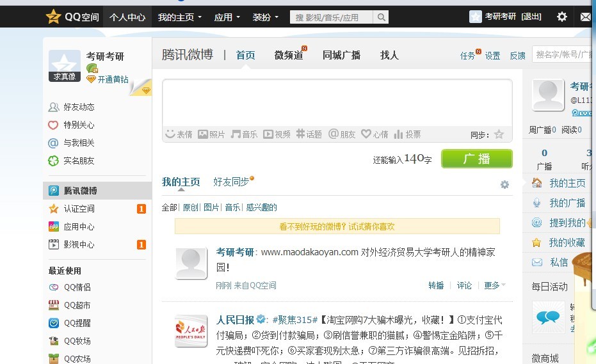Image resolution: width=596 pixels, height=364 pixels.
Task: Click the QQ空间 star logo
Action: [53, 17]
